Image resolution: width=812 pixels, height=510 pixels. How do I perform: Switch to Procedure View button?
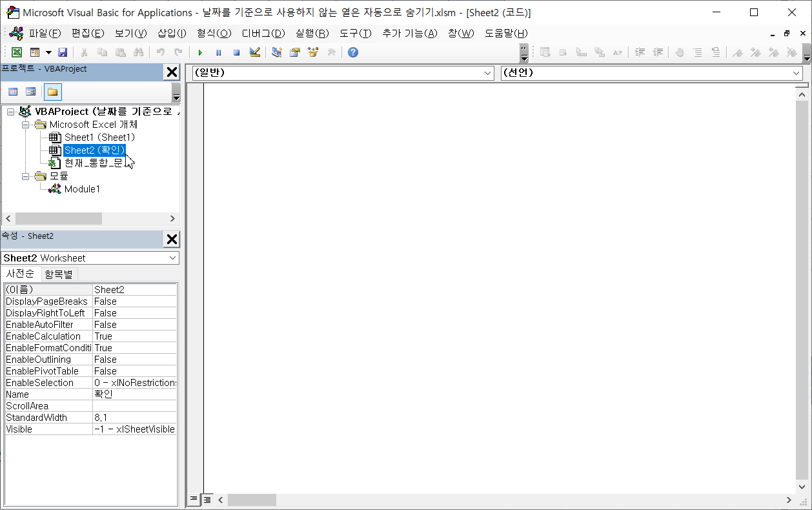[194, 500]
